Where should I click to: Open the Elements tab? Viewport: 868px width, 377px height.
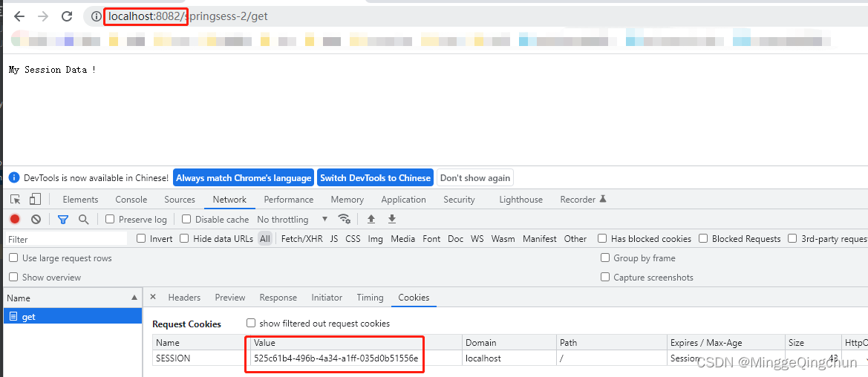point(80,200)
